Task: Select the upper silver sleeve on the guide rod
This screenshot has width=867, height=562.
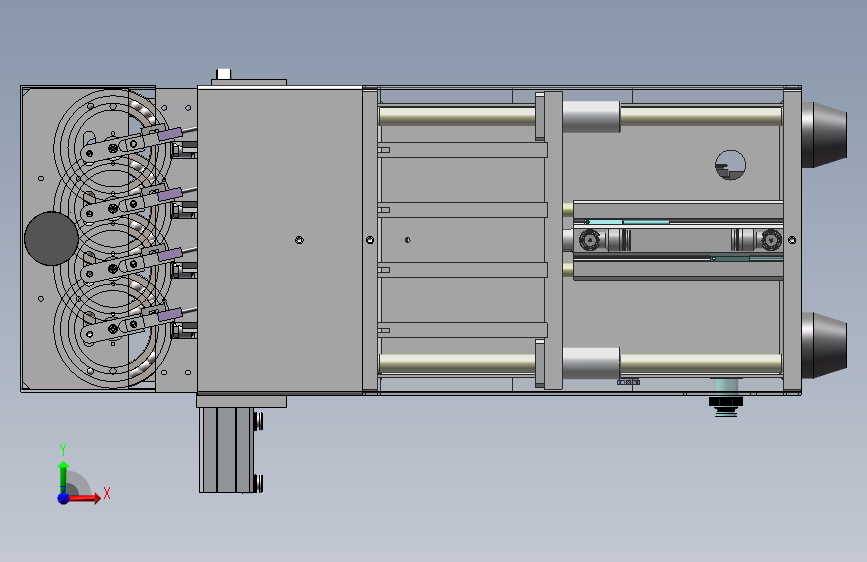Action: (591, 117)
